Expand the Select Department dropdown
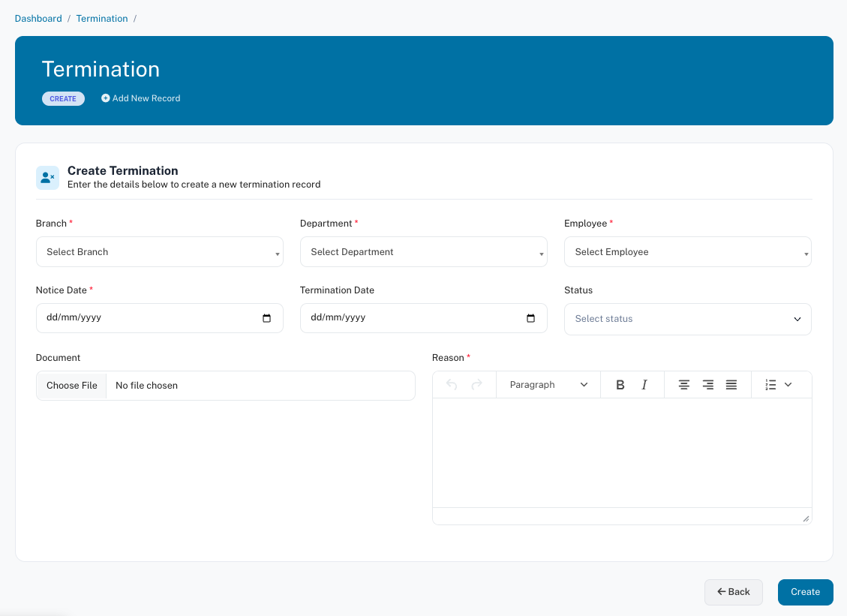847x616 pixels. click(423, 252)
